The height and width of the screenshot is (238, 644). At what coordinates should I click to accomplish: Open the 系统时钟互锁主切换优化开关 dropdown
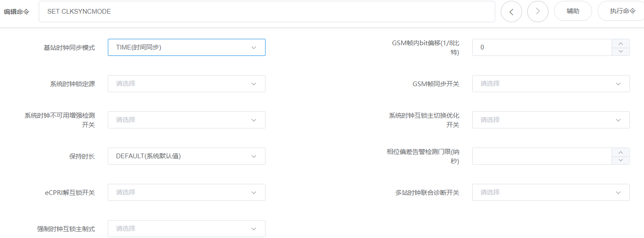click(551, 120)
